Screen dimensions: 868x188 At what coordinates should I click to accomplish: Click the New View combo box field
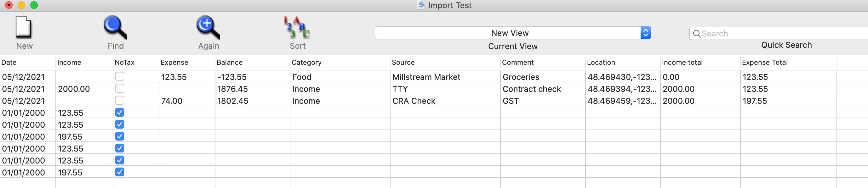[512, 33]
